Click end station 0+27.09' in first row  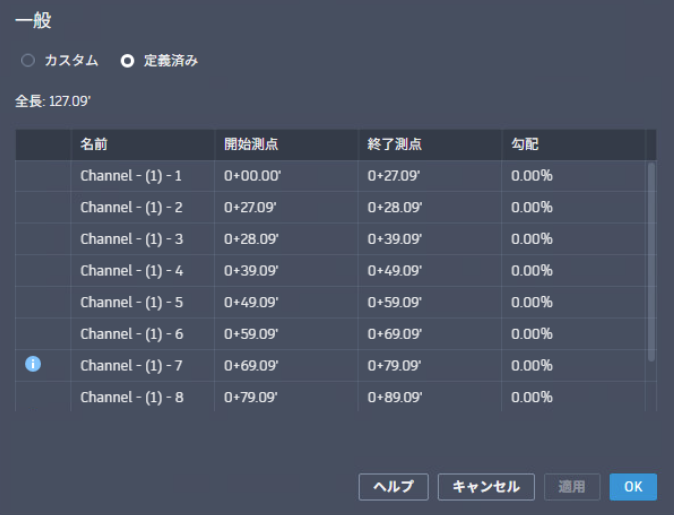(395, 176)
